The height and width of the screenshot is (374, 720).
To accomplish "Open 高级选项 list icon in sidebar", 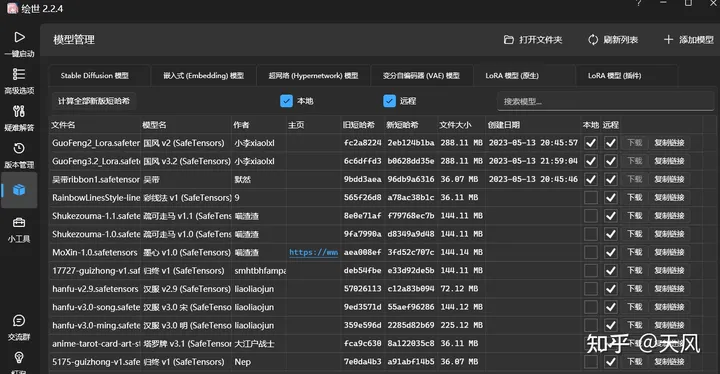I will click(19, 74).
